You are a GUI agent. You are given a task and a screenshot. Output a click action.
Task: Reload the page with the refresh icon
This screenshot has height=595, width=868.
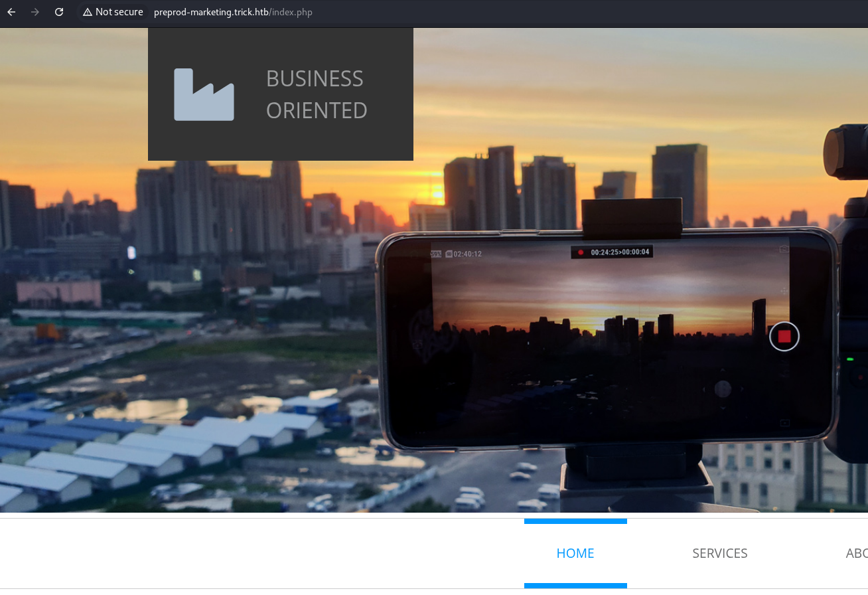[59, 12]
